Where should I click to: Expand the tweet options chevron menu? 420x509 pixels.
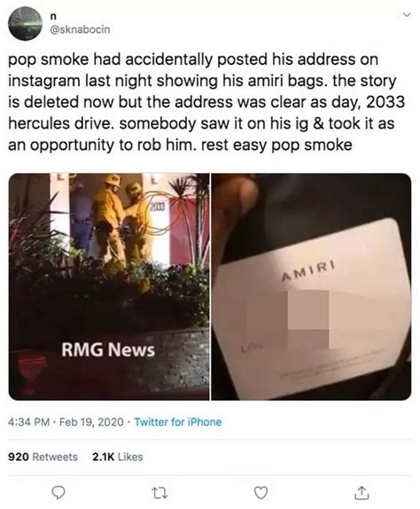(x=407, y=14)
